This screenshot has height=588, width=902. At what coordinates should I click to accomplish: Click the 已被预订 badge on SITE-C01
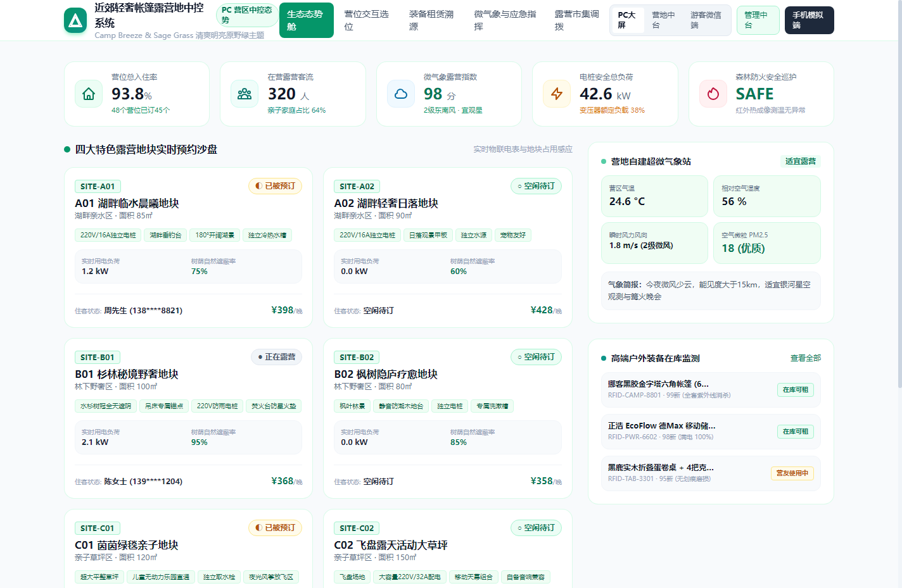point(276,528)
